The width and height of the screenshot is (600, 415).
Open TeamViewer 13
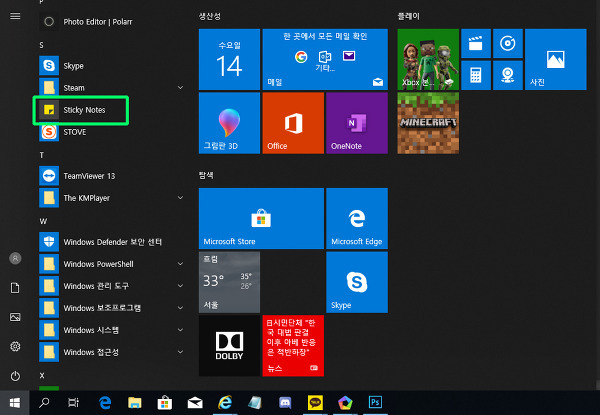coord(111,176)
